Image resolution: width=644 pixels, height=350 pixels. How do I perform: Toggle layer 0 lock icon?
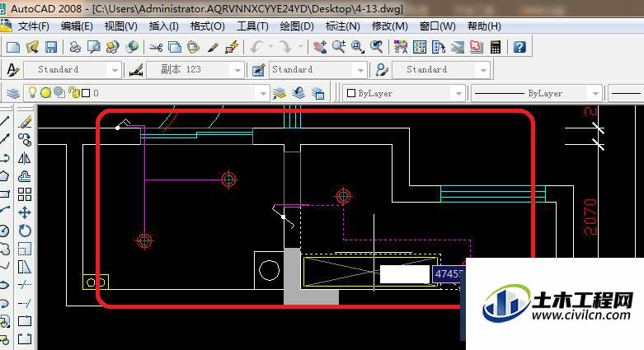click(x=73, y=93)
